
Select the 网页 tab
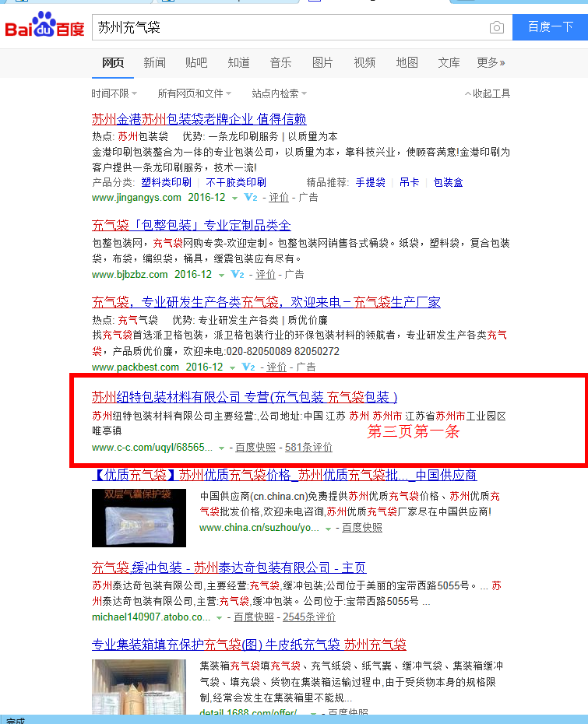tap(113, 63)
